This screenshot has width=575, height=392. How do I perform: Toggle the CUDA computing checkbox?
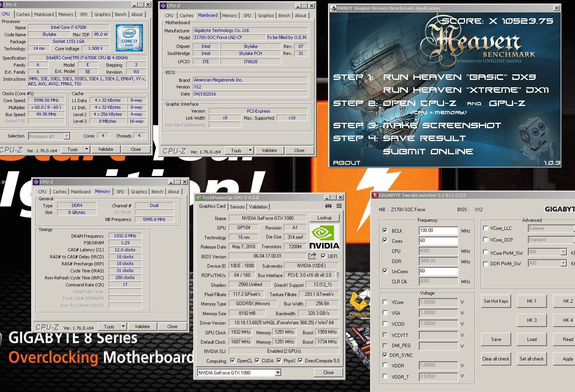257,361
